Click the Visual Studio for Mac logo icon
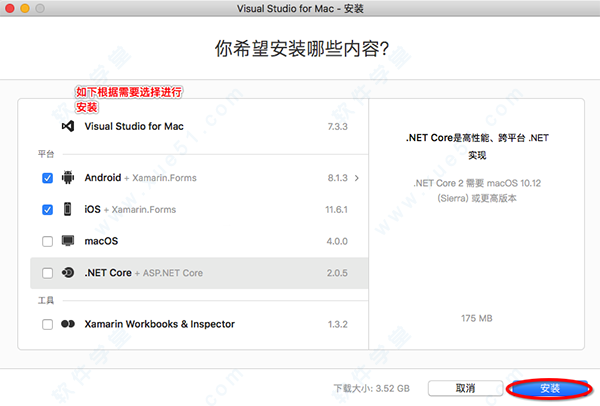 point(68,126)
